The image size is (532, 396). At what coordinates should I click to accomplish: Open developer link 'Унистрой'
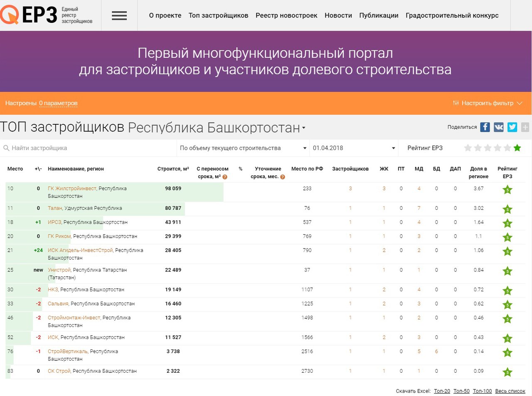tap(59, 270)
